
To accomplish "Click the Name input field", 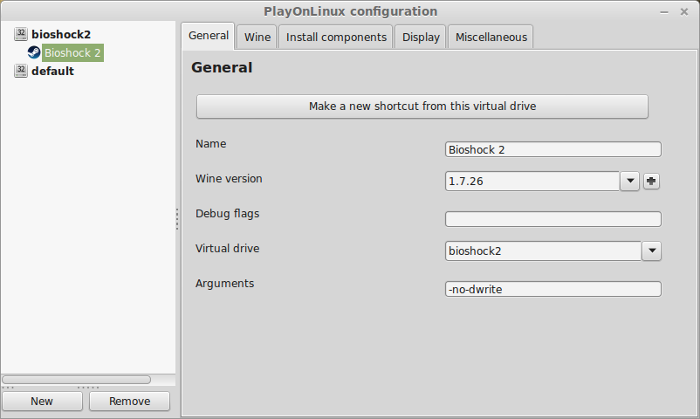I will [553, 149].
